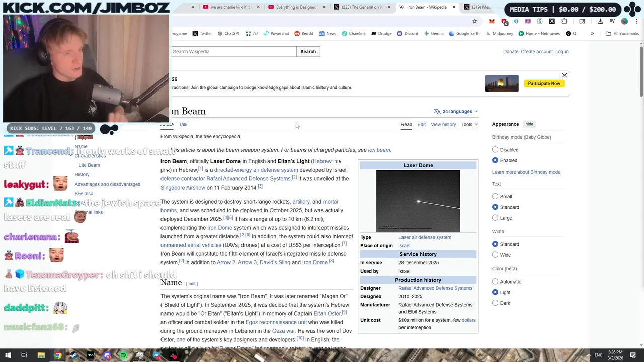The image size is (644, 362).
Task: Select the Wide width option
Action: [x=495, y=255]
